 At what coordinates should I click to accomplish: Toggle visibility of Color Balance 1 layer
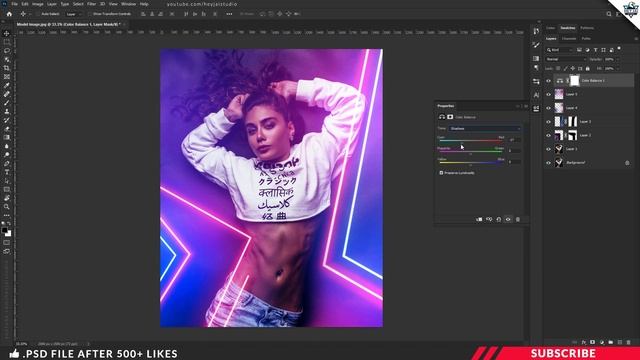point(548,81)
